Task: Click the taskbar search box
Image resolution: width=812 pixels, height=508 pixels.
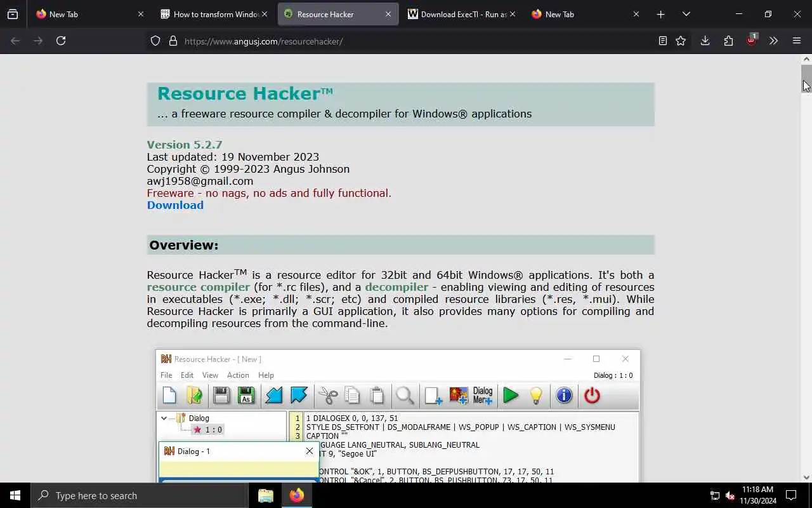Action: (140, 495)
